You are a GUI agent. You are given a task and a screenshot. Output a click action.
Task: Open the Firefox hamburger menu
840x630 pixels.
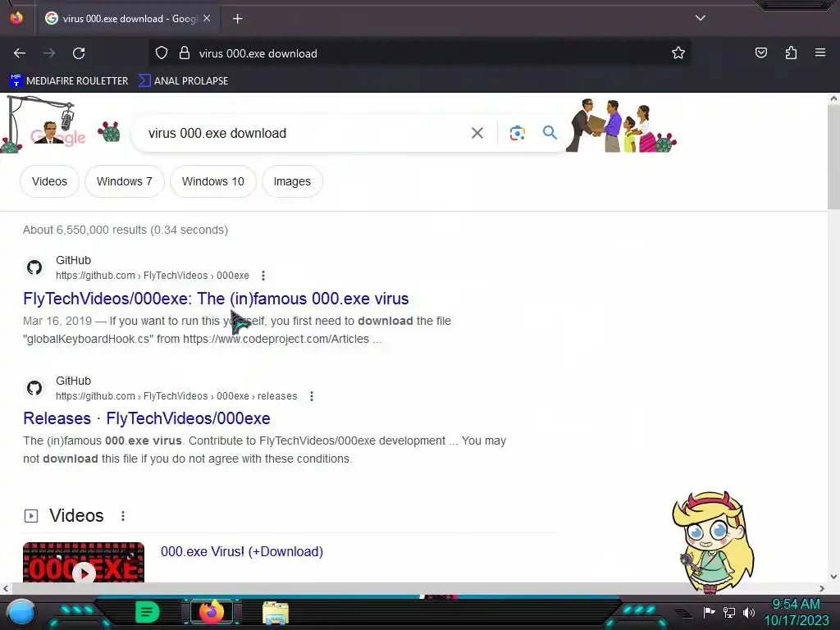pyautogui.click(x=819, y=52)
